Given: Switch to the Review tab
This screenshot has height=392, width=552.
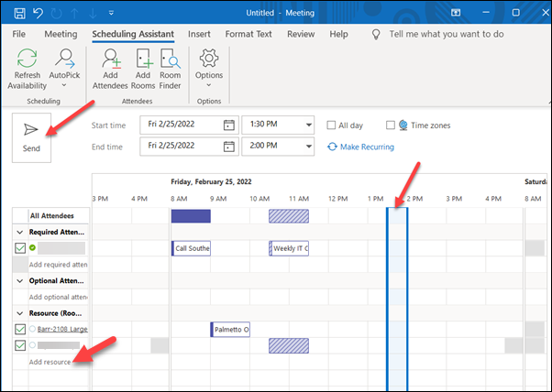Looking at the screenshot, I should (x=301, y=34).
